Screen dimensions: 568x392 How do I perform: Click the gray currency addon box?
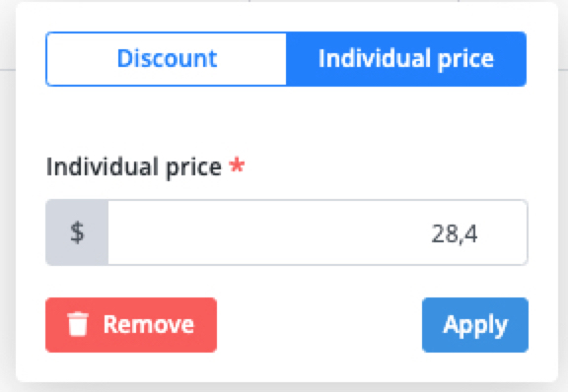point(77,232)
